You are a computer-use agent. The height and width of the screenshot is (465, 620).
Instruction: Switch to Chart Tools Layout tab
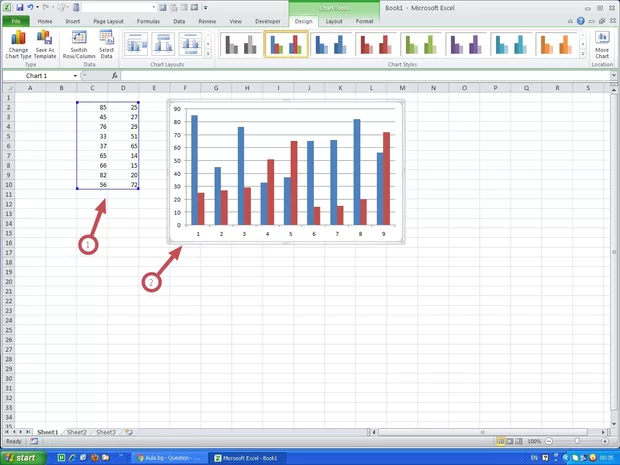334,21
